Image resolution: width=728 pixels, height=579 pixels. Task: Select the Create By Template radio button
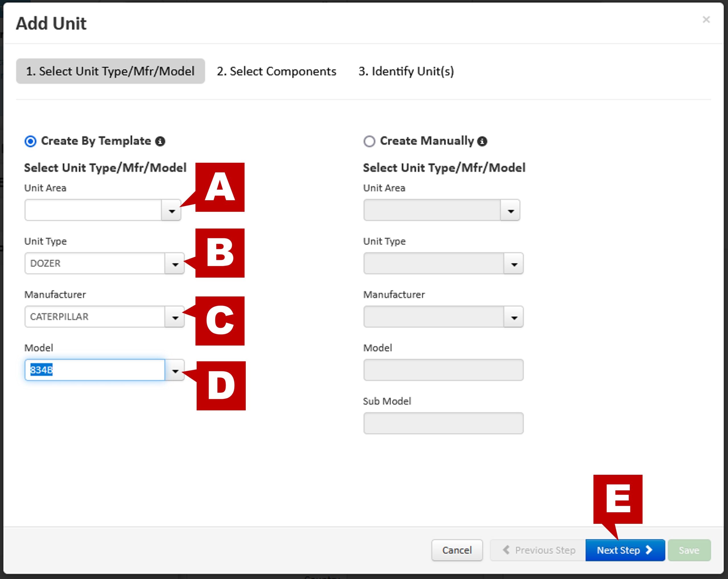pos(30,141)
